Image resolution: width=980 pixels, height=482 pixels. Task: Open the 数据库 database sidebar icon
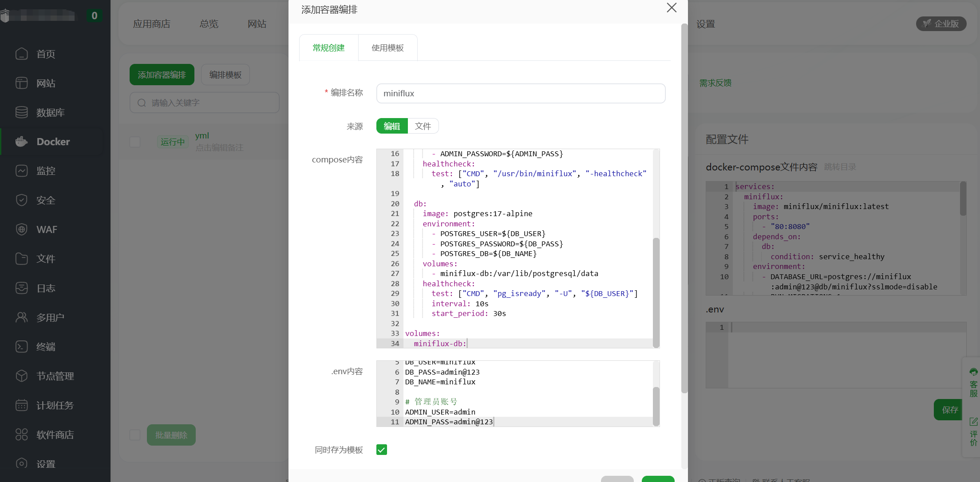pos(21,112)
